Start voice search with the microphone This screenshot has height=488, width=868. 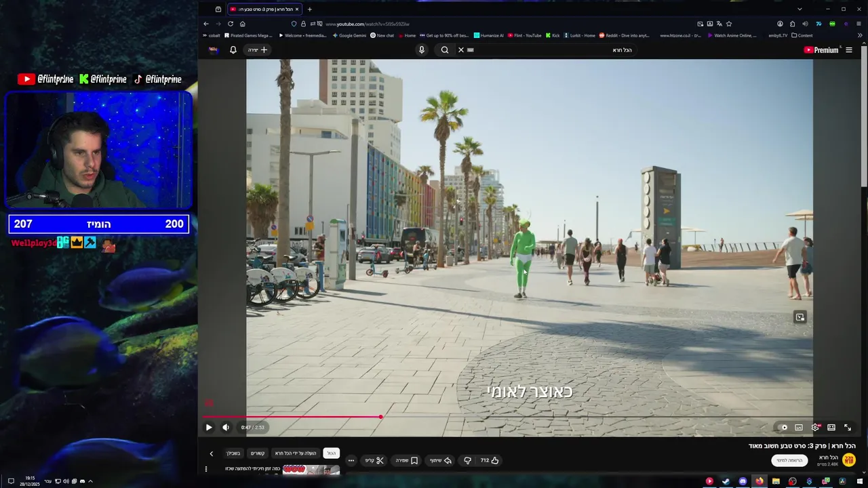[422, 49]
